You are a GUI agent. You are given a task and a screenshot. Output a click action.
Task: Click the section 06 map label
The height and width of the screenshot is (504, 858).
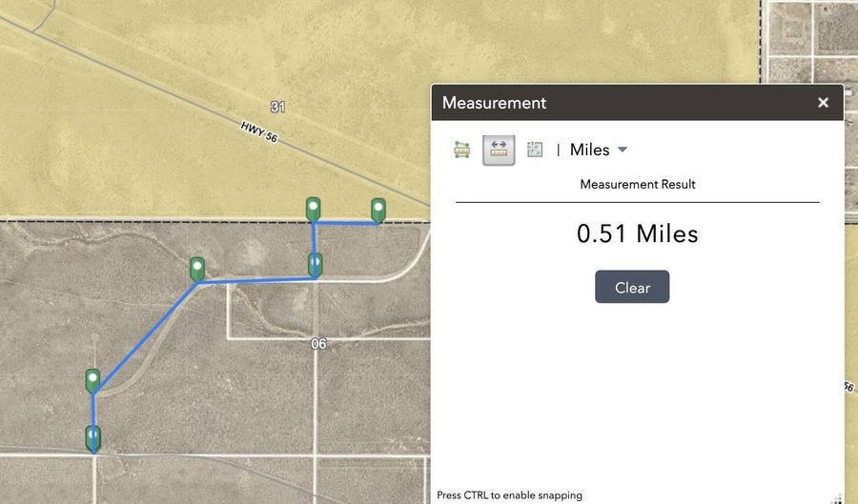[x=318, y=343]
